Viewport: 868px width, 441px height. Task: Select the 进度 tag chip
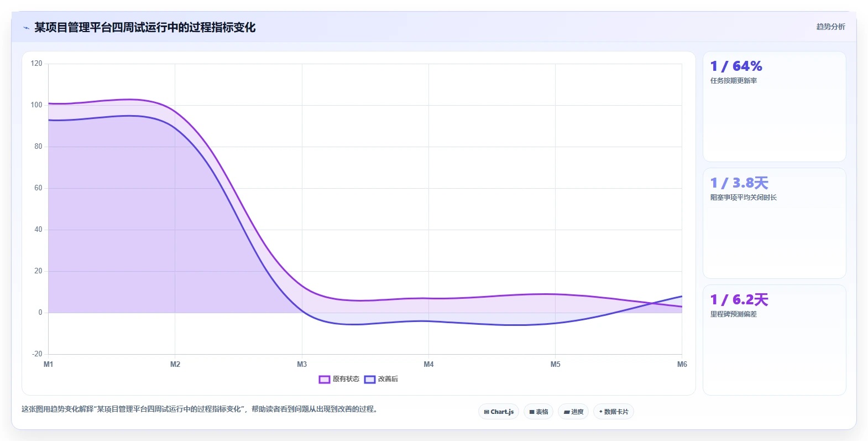[x=573, y=412]
